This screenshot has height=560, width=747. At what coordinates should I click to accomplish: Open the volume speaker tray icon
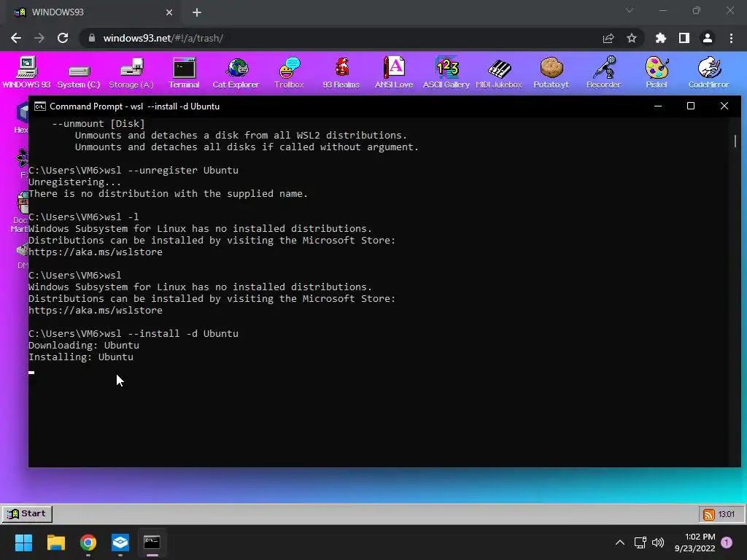point(658,542)
